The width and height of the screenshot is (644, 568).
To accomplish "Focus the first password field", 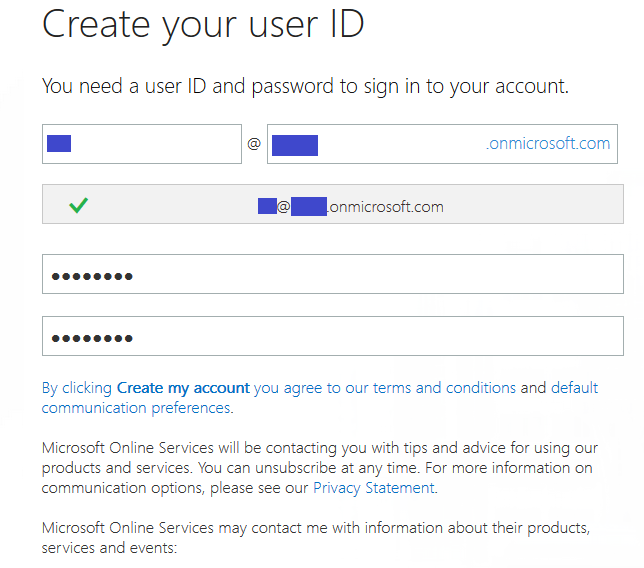I will 332,274.
